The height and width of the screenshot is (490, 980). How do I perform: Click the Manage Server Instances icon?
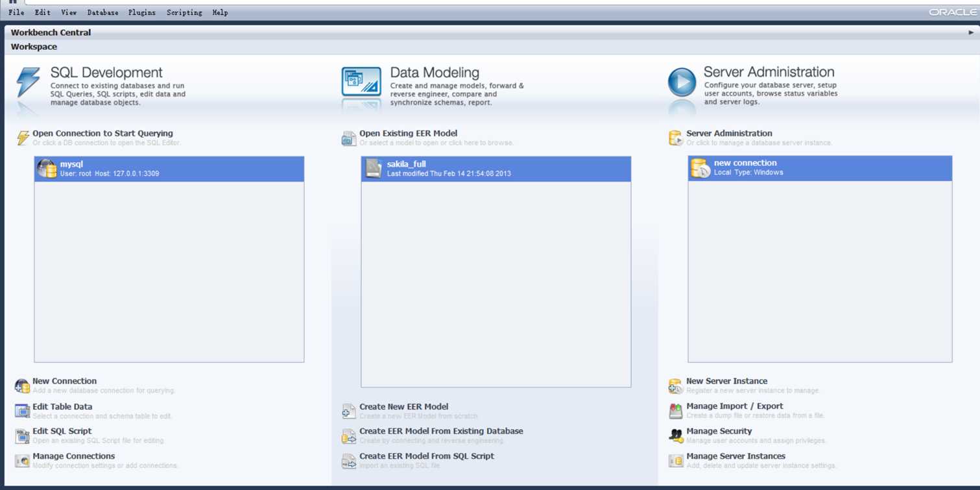click(675, 461)
